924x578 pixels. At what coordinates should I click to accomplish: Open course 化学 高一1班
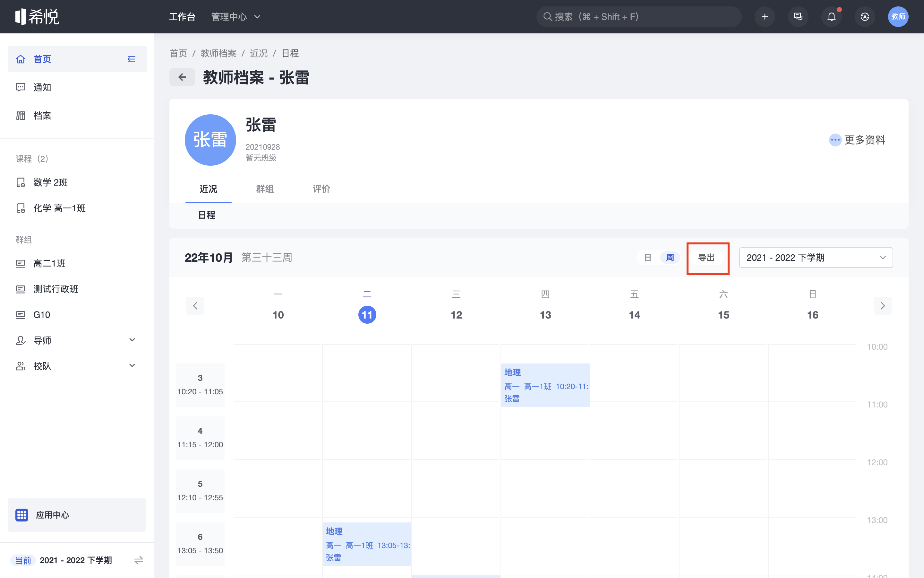pyautogui.click(x=77, y=208)
